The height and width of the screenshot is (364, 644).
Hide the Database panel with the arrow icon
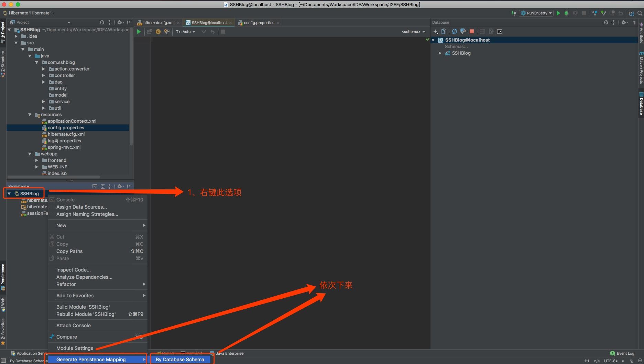point(634,22)
